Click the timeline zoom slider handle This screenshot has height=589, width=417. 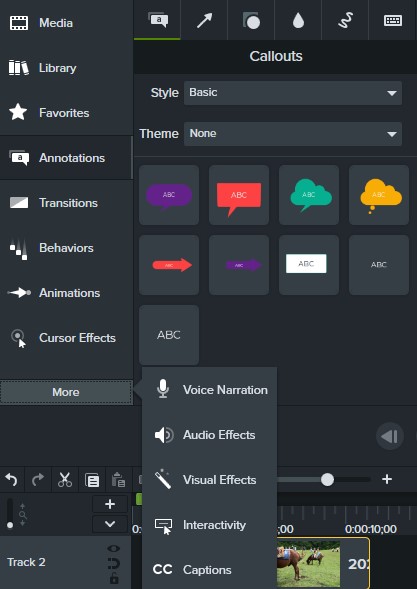[x=327, y=479]
